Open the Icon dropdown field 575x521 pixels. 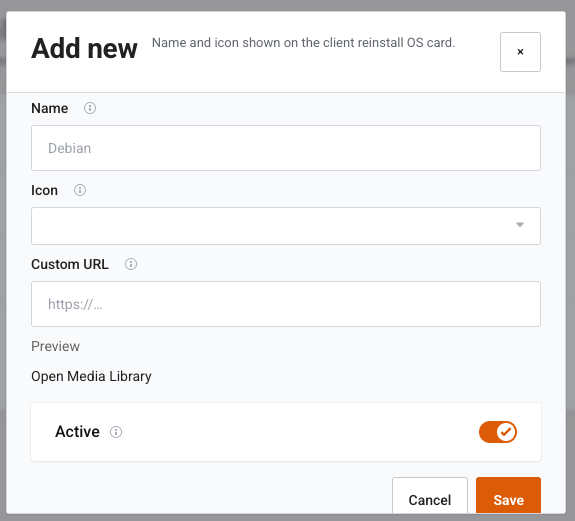(286, 226)
